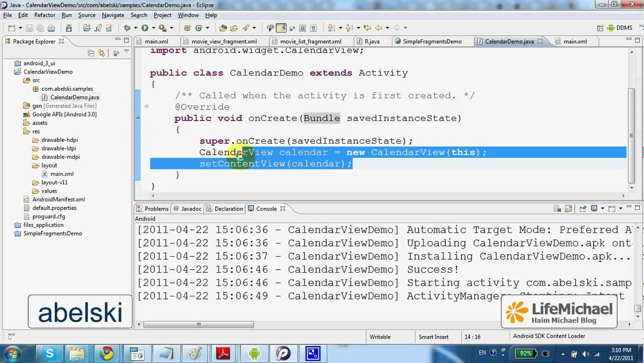Open the Run configurations dropdown arrow
Screen dimensions: 644x363
point(153,28)
